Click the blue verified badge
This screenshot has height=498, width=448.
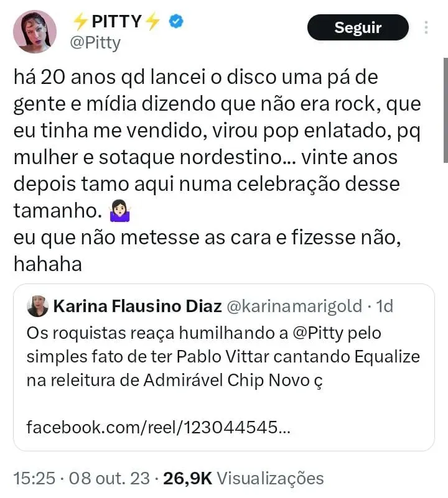coord(177,22)
